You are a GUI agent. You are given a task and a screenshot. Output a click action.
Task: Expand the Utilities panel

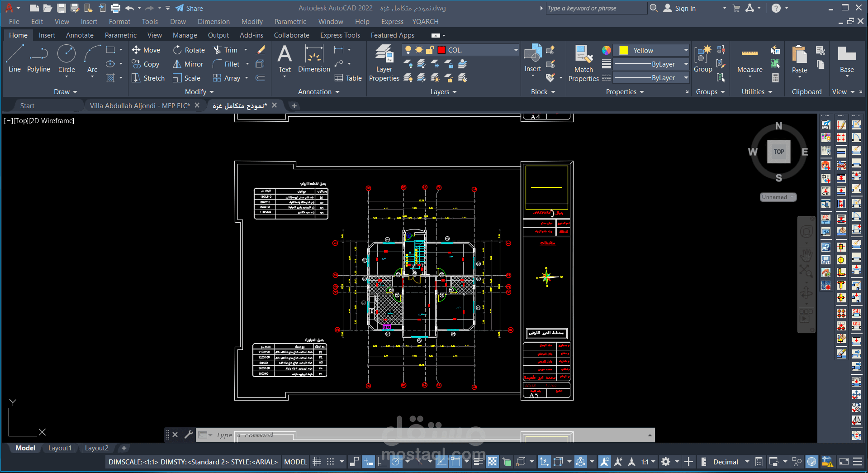[x=757, y=92]
